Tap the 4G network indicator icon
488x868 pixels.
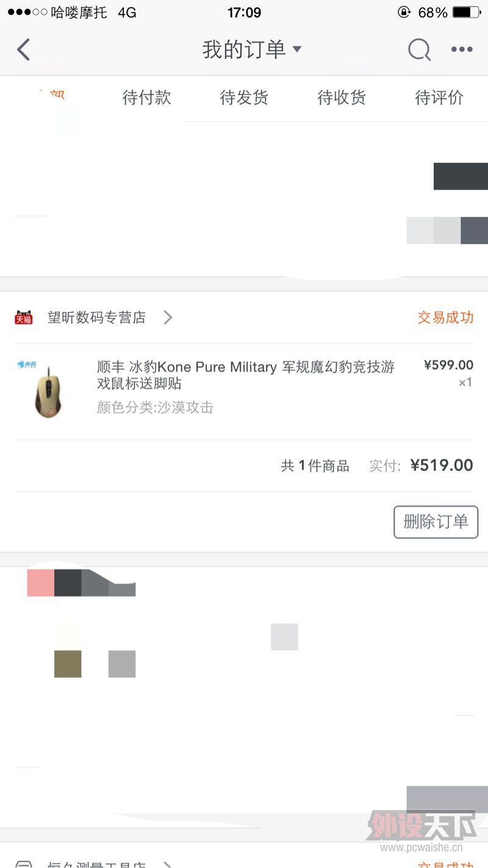tap(126, 11)
